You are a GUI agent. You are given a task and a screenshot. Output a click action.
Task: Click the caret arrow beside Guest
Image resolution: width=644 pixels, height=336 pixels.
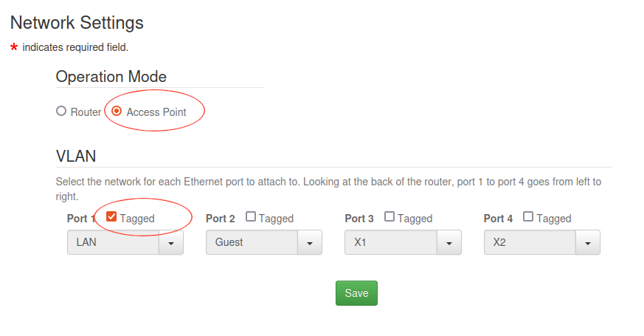tap(310, 242)
